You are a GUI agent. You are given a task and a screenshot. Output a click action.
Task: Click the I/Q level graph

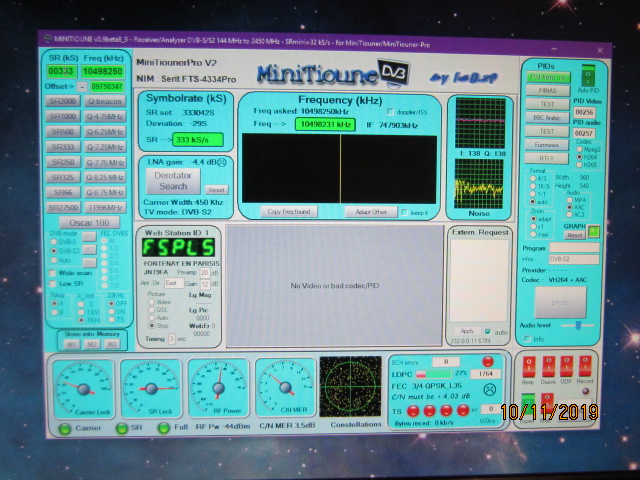click(x=480, y=123)
